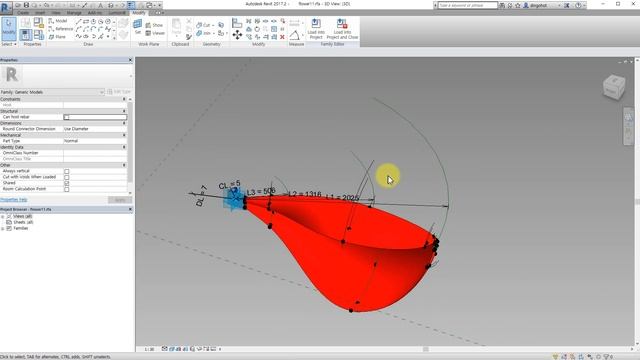Click the Use Diameter value cell
640x360 pixels.
coord(95,129)
